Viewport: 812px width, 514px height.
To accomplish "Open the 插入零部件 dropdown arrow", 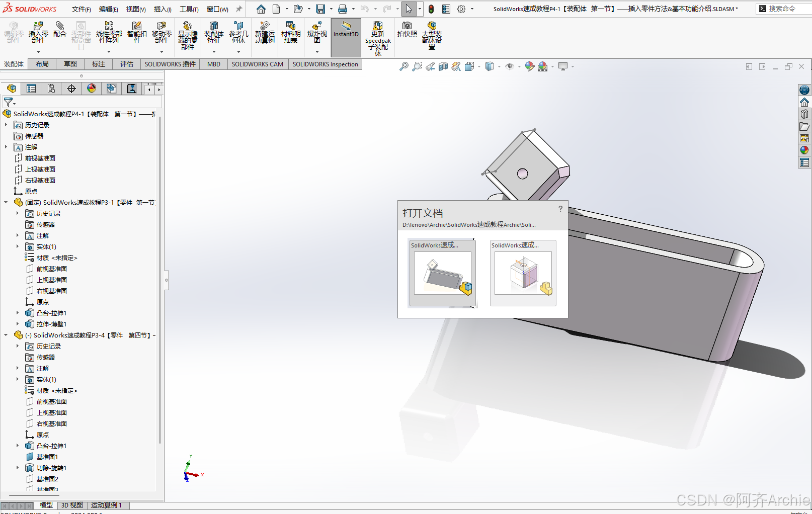I will pyautogui.click(x=38, y=52).
